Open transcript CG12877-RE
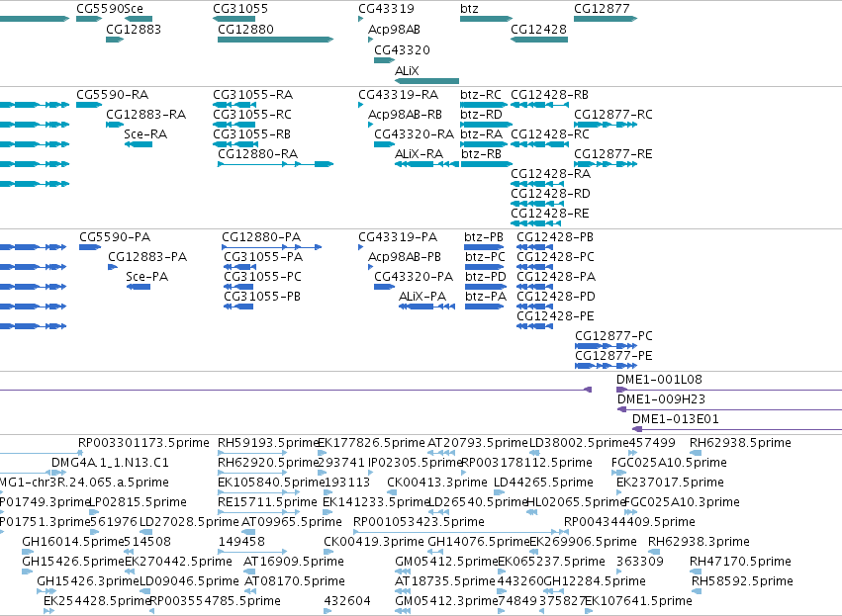Image resolution: width=842 pixels, height=616 pixels. (x=613, y=154)
